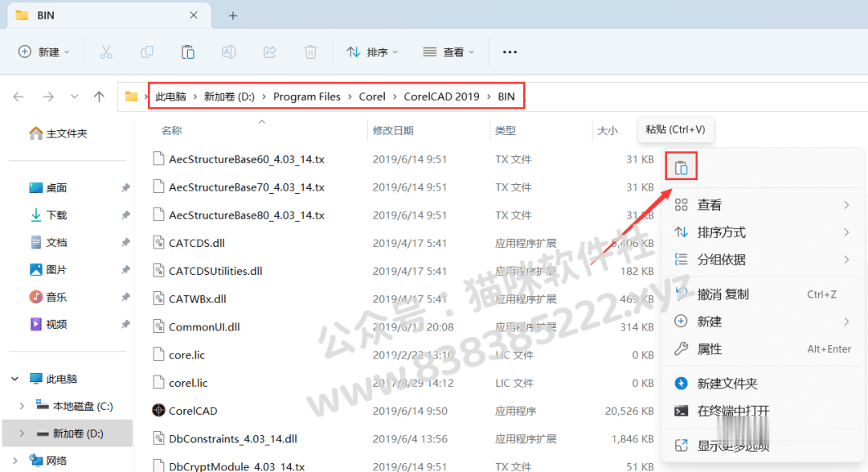Expand the 网络 tree node
Screen dimensions: 868x472
15,461
